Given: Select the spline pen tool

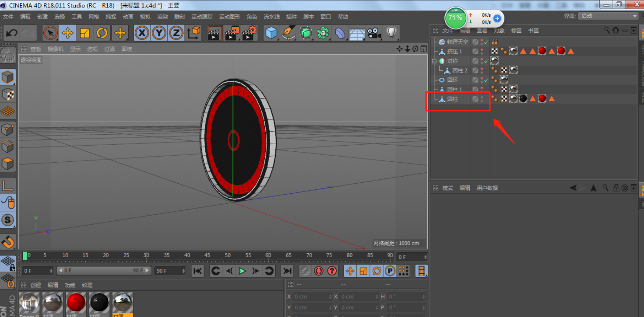Looking at the screenshot, I should [x=289, y=33].
